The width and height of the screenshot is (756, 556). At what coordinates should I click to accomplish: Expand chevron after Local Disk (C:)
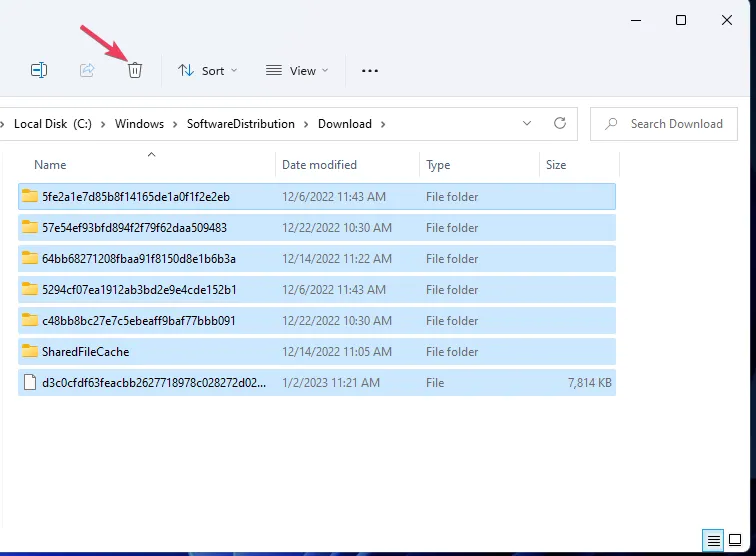(103, 124)
